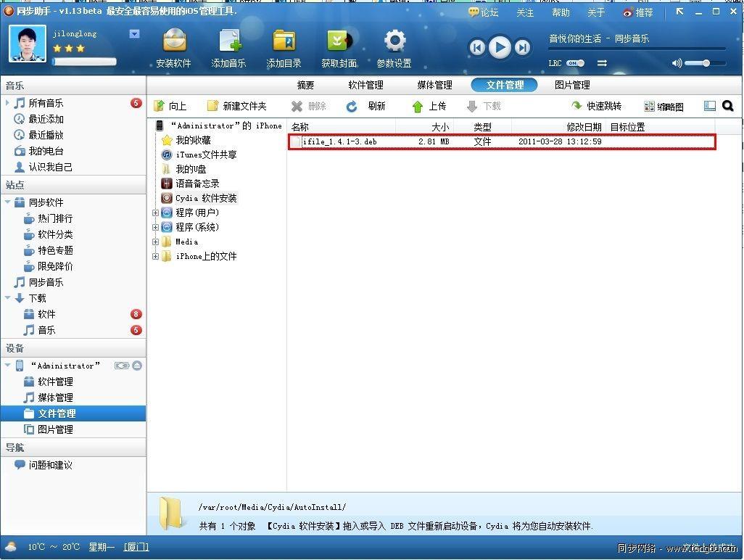Click the 添加音乐 add music icon

(229, 41)
